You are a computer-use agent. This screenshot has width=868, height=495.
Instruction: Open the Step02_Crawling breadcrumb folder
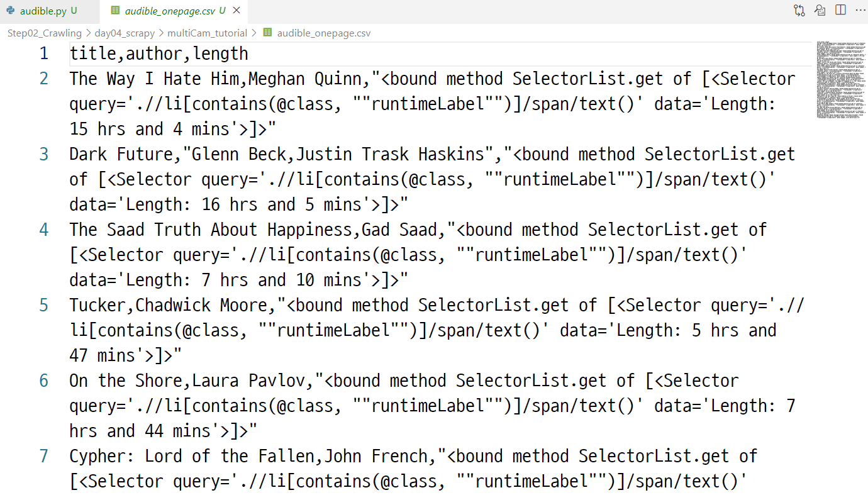[45, 33]
